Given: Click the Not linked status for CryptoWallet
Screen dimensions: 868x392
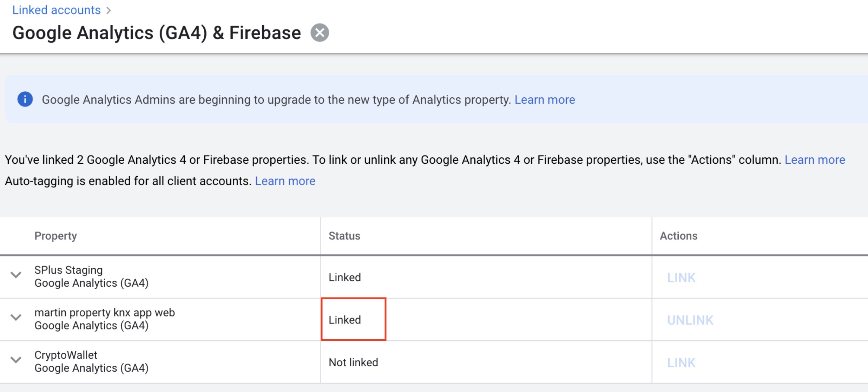Looking at the screenshot, I should click(353, 362).
